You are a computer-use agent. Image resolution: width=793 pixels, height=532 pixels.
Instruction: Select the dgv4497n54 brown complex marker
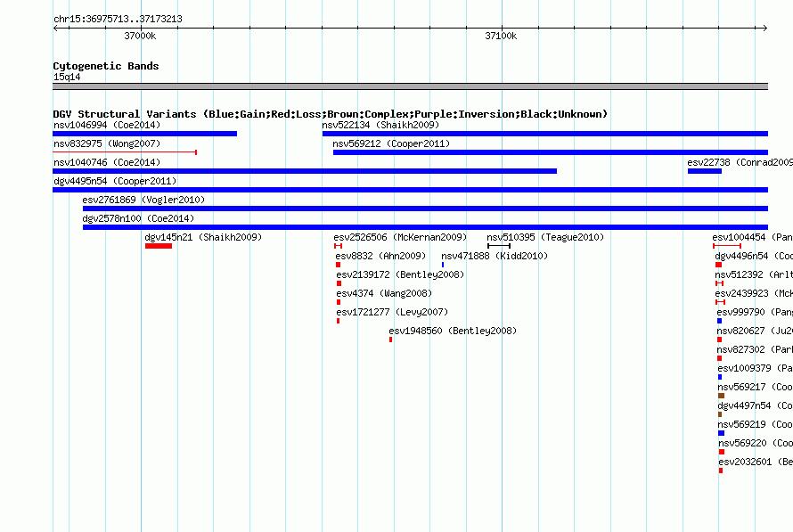coord(720,414)
